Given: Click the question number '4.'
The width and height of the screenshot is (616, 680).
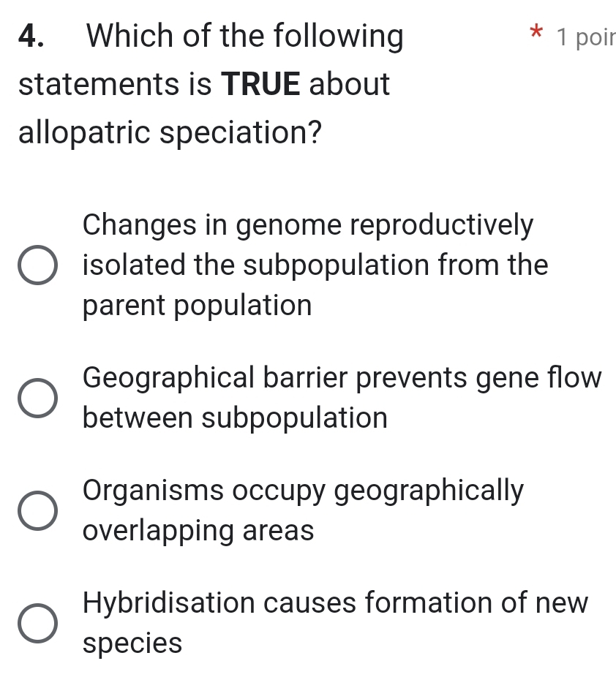Looking at the screenshot, I should [31, 36].
